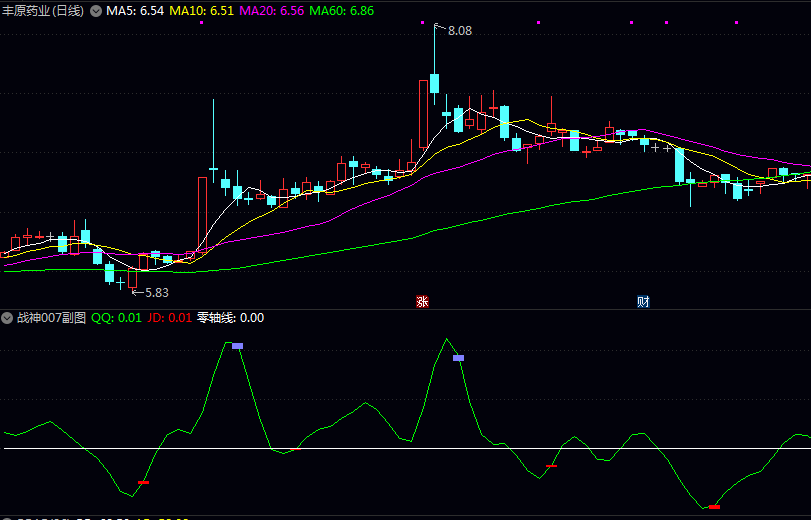Select the second blue signal block on indicator
This screenshot has width=811, height=520.
click(458, 357)
